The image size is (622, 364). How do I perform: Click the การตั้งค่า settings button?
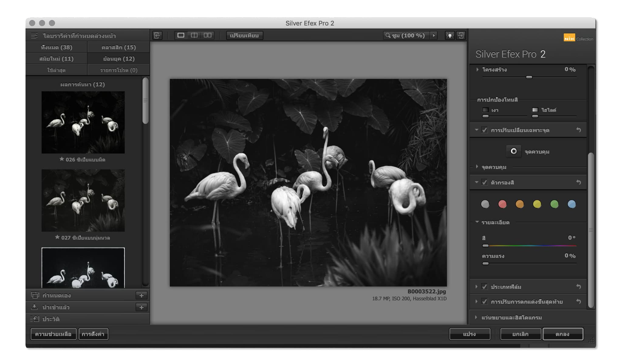[x=93, y=334]
